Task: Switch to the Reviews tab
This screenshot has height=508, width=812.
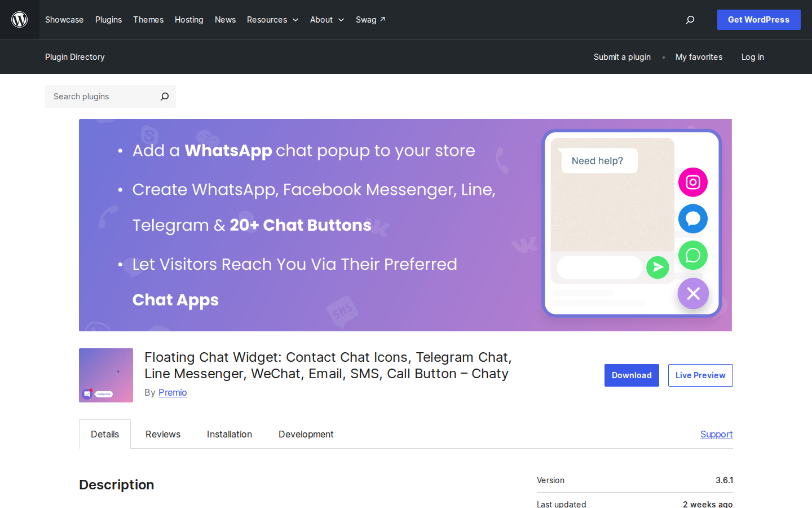Action: click(163, 434)
